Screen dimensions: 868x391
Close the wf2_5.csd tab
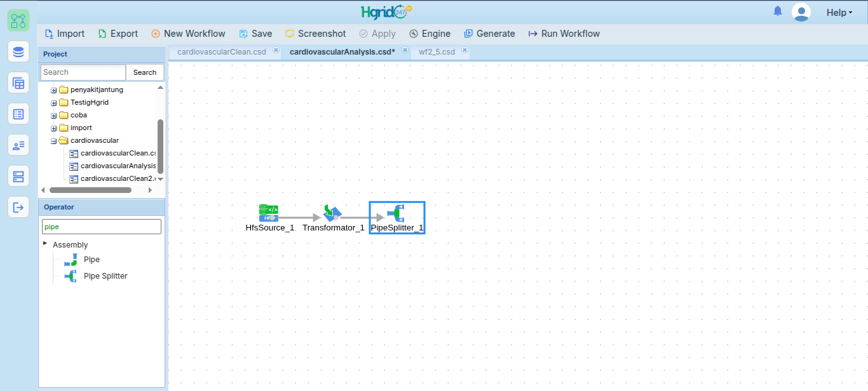(x=465, y=50)
